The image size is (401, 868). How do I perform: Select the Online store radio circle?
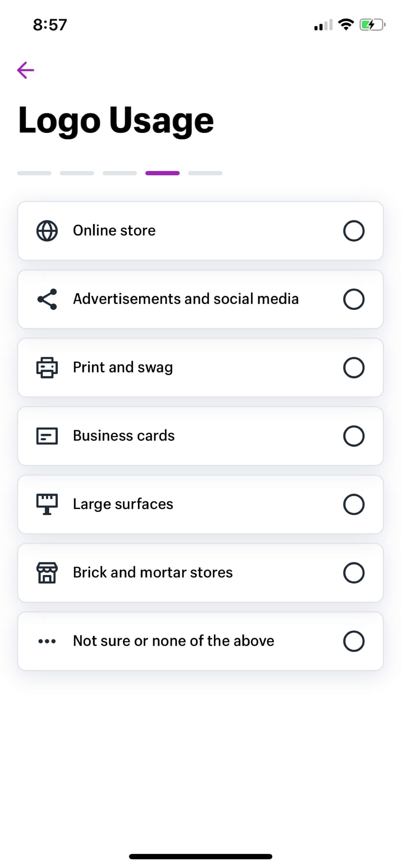point(354,231)
